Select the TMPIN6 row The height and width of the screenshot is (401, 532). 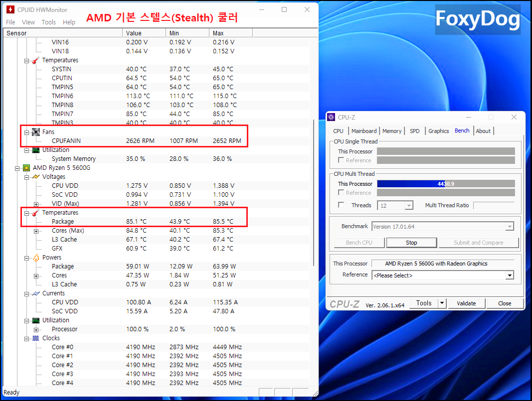156,96
